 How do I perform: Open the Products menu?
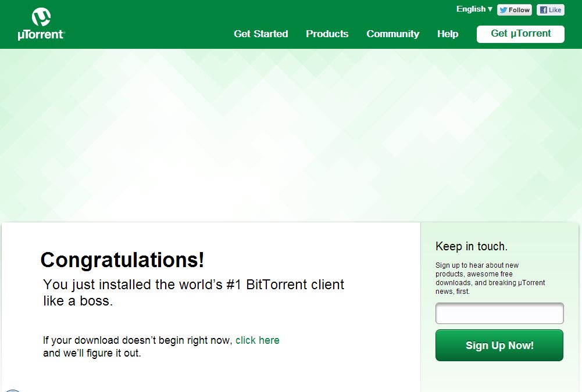[x=327, y=34]
